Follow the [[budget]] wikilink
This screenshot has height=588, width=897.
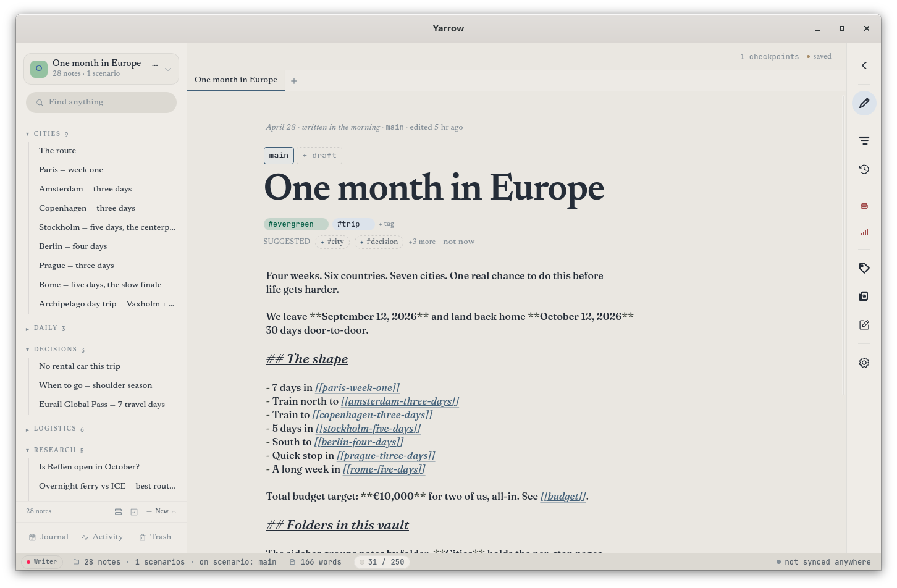point(563,497)
